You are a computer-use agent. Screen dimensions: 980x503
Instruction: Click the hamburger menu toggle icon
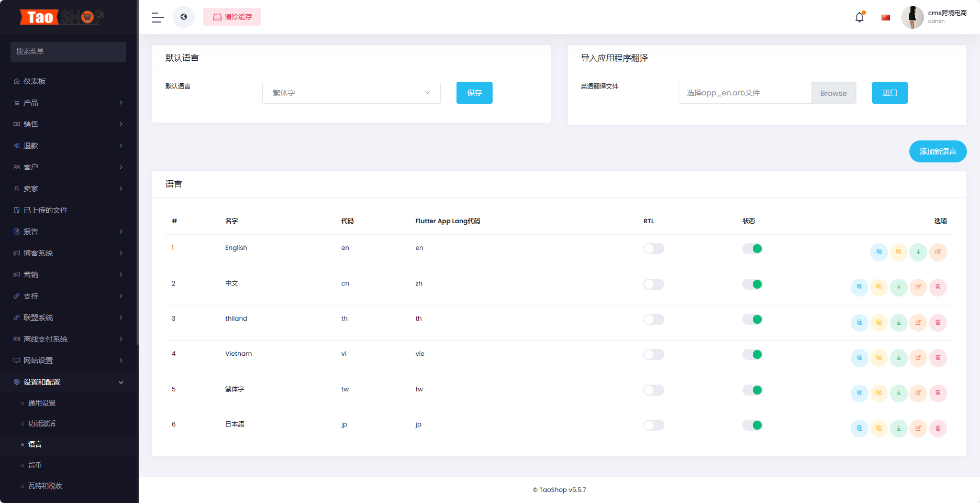point(158,17)
